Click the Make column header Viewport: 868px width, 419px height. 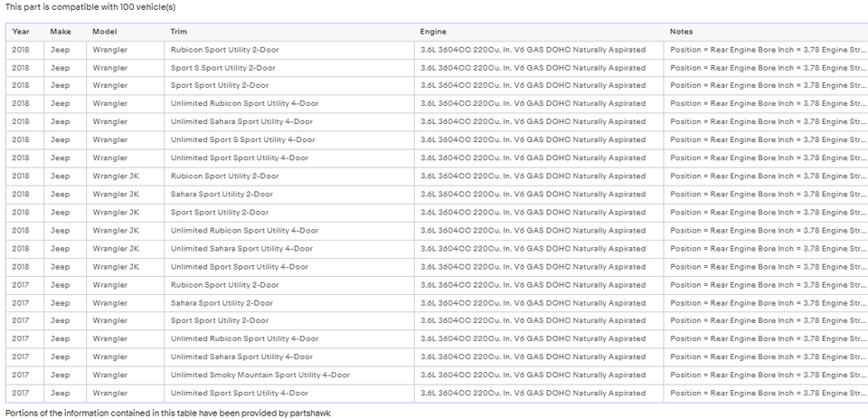61,32
